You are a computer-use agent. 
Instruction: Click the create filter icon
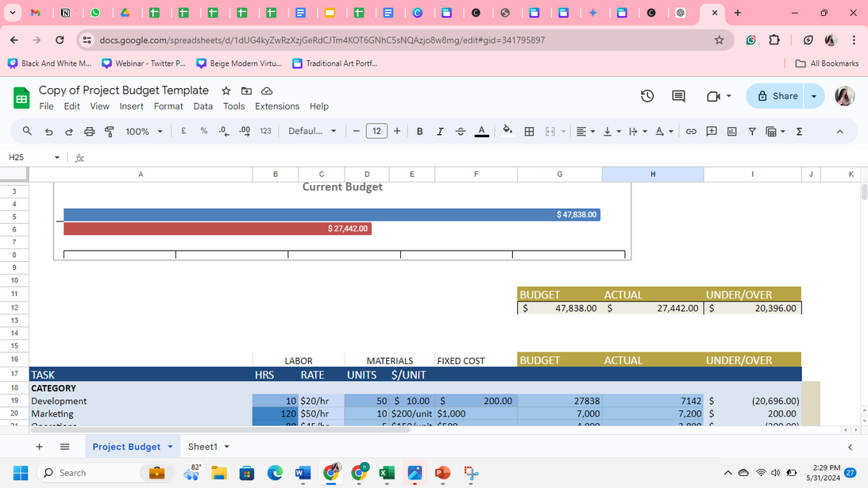pyautogui.click(x=751, y=132)
